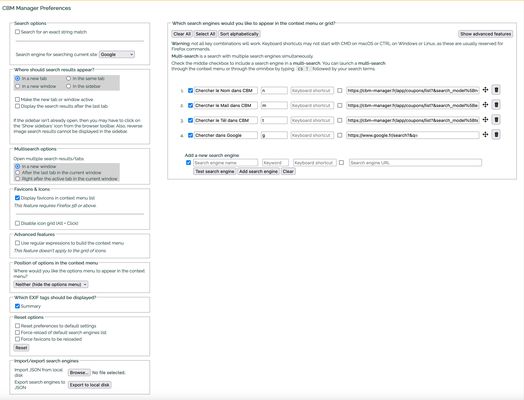The width and height of the screenshot is (524, 400).
Task: Select 'Right after the active tab' multisearch option
Action: click(x=17, y=179)
